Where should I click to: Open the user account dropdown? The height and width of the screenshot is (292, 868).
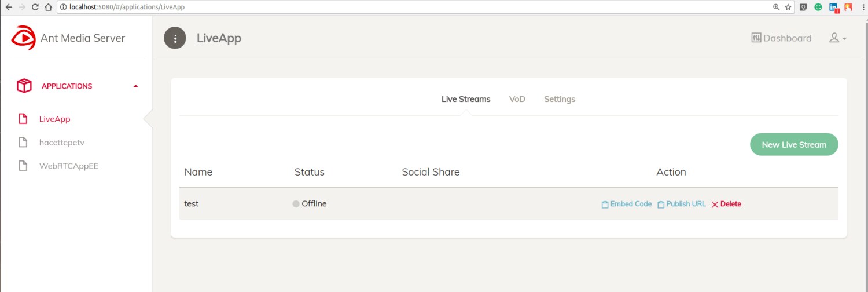tap(838, 38)
